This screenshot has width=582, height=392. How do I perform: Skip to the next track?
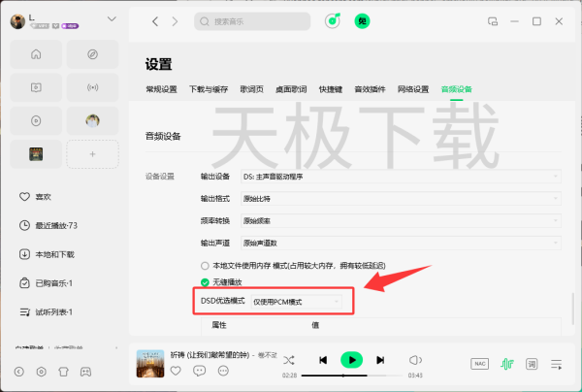pyautogui.click(x=382, y=360)
